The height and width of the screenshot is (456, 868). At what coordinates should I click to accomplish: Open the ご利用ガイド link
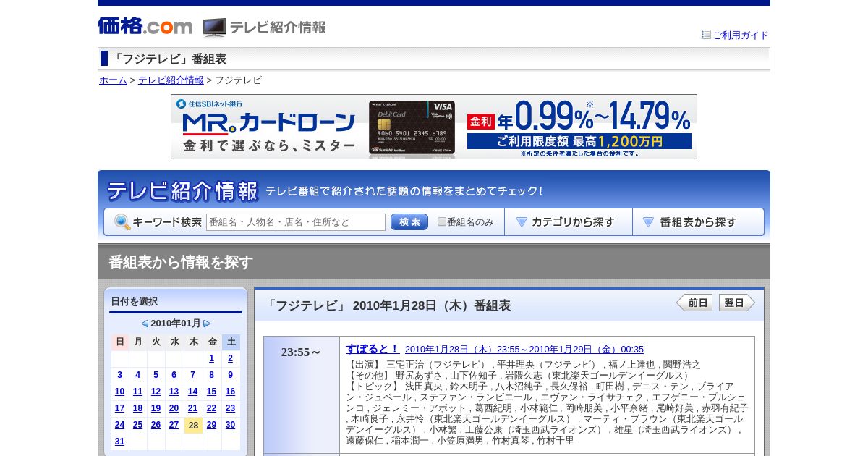coord(741,35)
